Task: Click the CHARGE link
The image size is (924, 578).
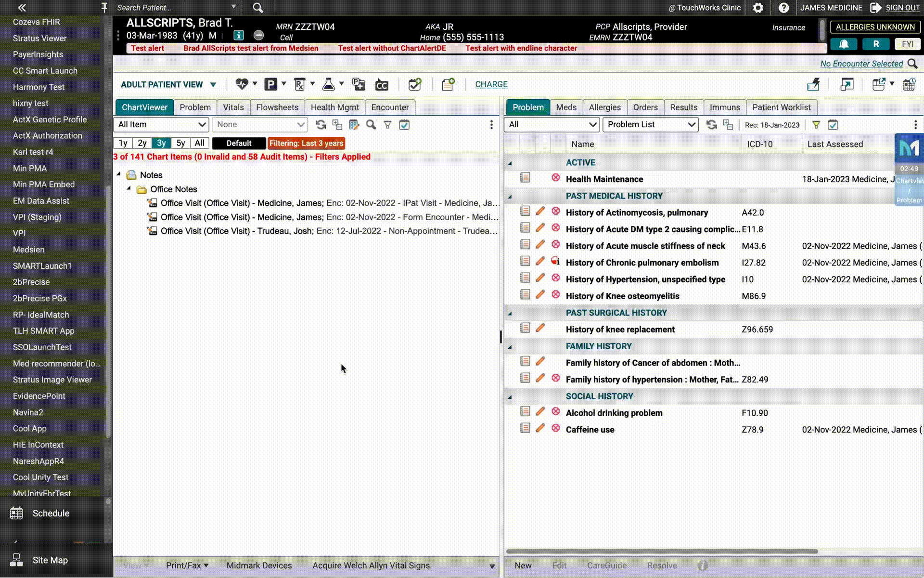Action: [x=491, y=84]
